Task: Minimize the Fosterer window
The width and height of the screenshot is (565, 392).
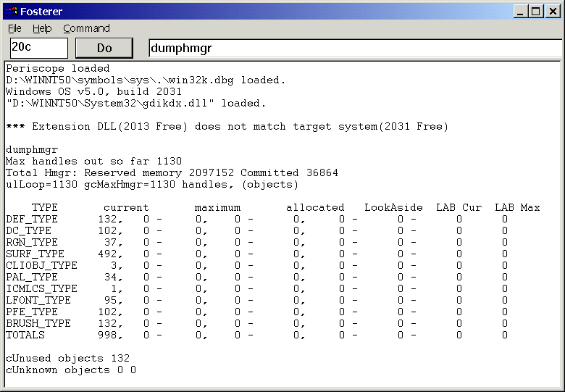Action: pyautogui.click(x=520, y=12)
